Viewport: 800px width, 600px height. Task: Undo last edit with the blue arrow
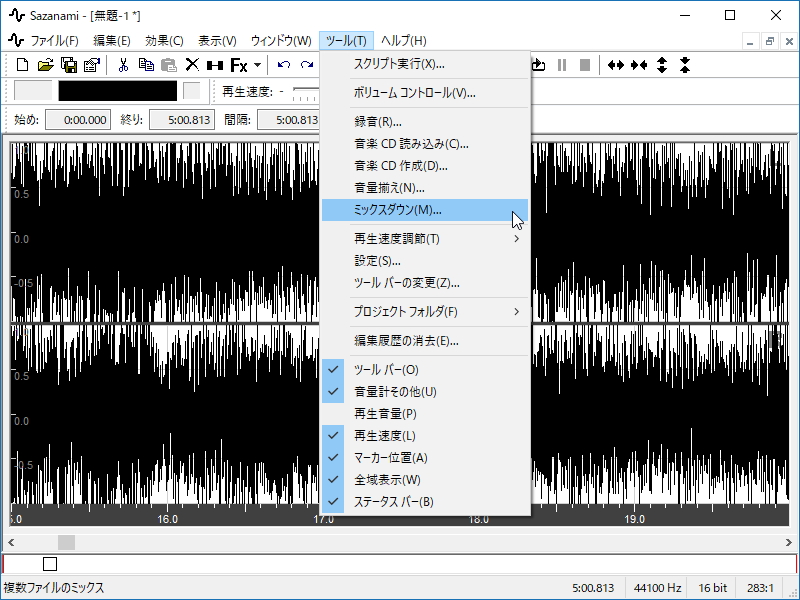click(x=284, y=65)
